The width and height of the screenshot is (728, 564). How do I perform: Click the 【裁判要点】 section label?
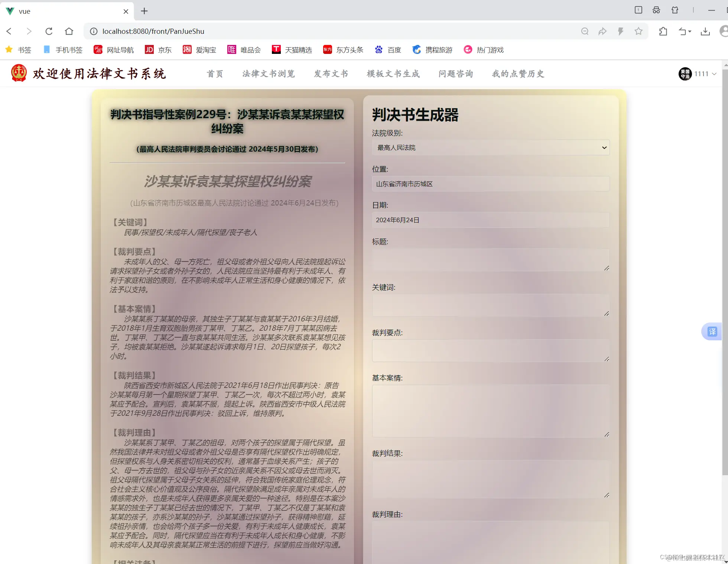134,252
